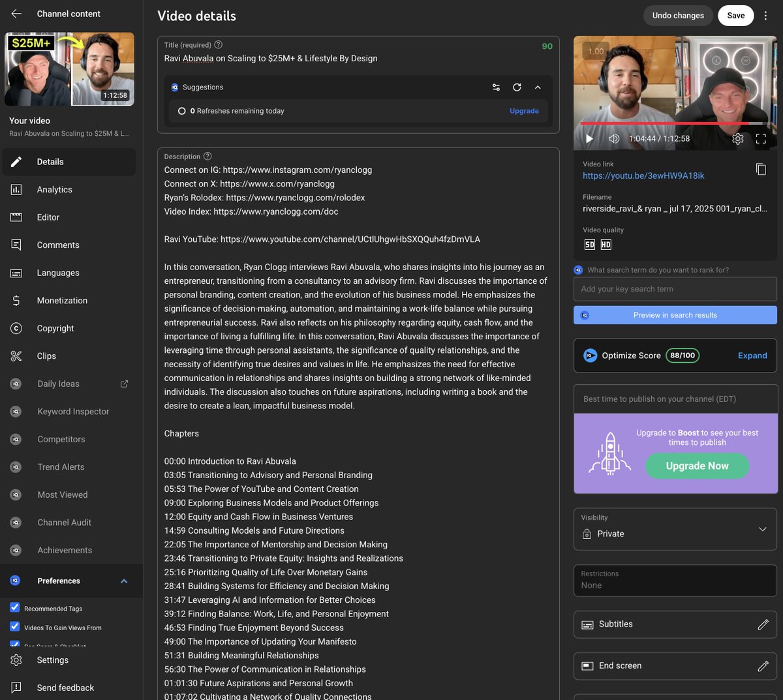Click the Video Index URL line

pos(251,211)
